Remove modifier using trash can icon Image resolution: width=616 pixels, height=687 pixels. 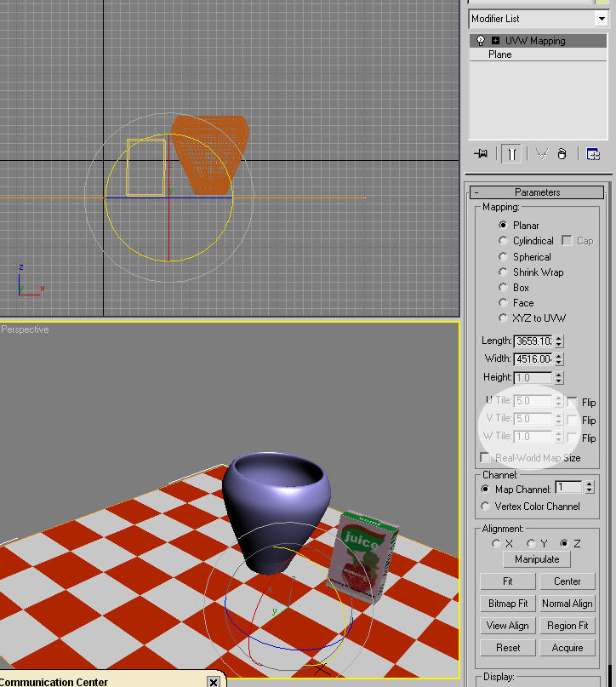pyautogui.click(x=562, y=154)
